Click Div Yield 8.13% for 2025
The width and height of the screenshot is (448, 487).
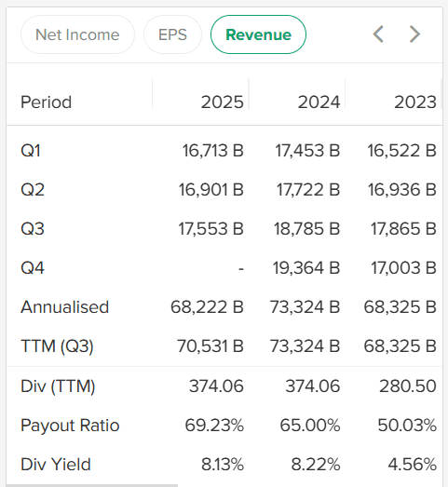coord(223,465)
